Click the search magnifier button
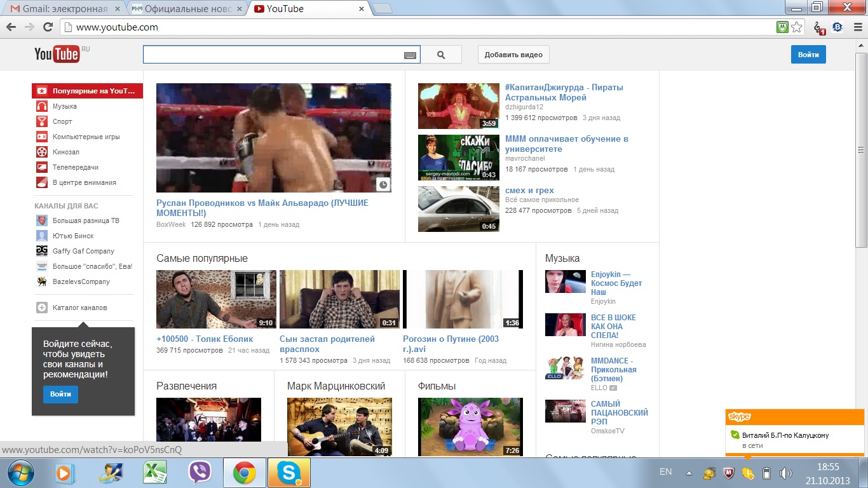The width and height of the screenshot is (868, 488). (x=442, y=55)
